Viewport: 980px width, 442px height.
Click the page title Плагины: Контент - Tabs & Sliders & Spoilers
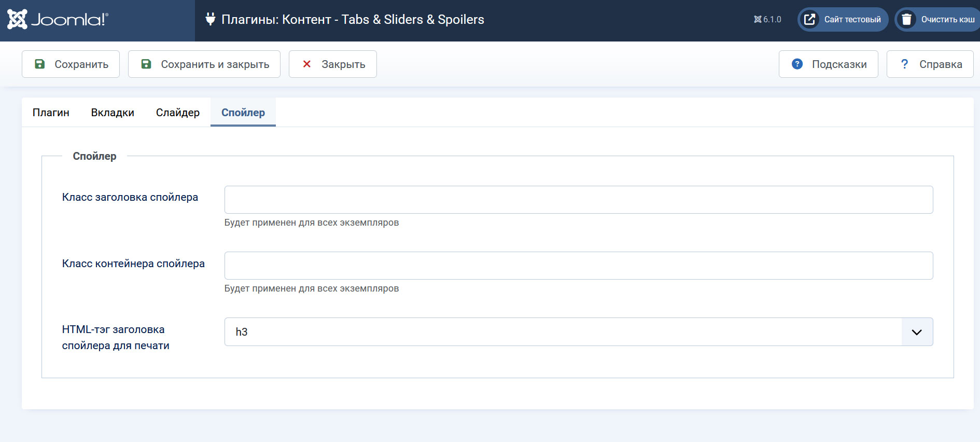click(353, 20)
